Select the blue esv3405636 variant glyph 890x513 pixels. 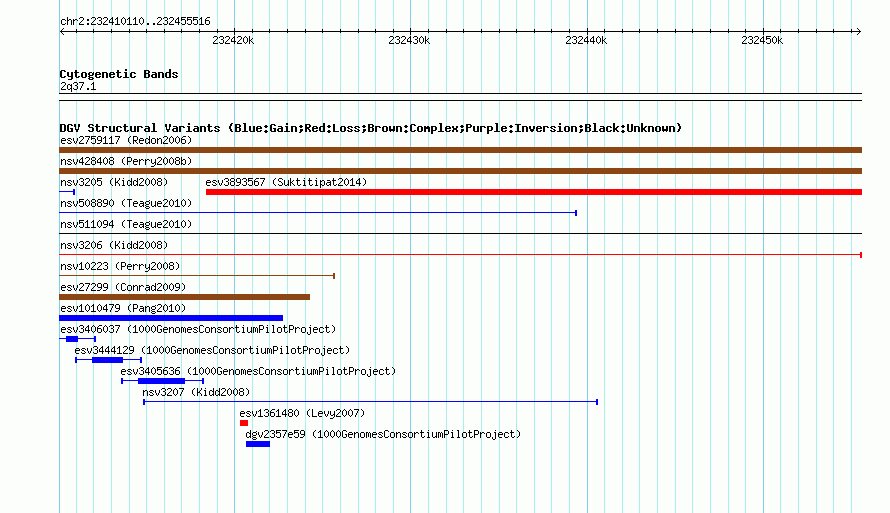tap(162, 381)
